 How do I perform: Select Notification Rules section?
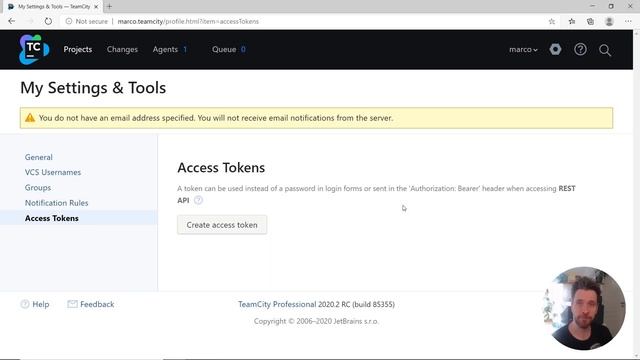pyautogui.click(x=56, y=203)
